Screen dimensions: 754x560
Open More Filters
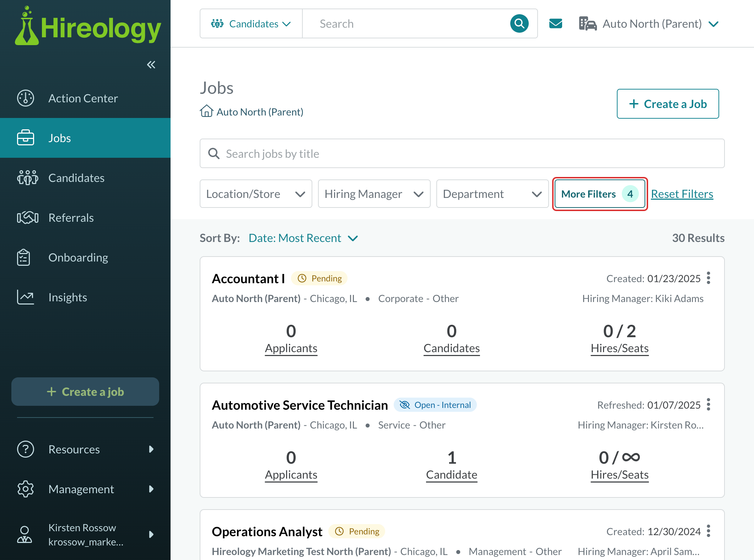coord(600,194)
